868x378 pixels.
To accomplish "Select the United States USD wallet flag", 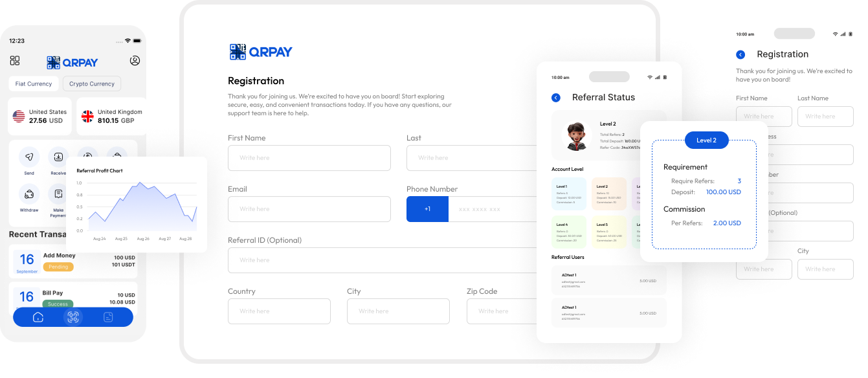I will click(19, 117).
